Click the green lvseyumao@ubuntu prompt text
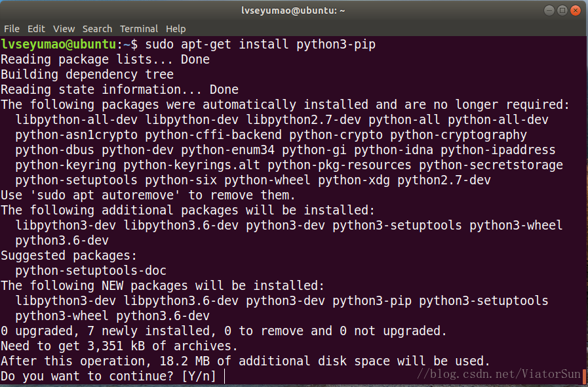The height and width of the screenshot is (387, 588). 58,45
